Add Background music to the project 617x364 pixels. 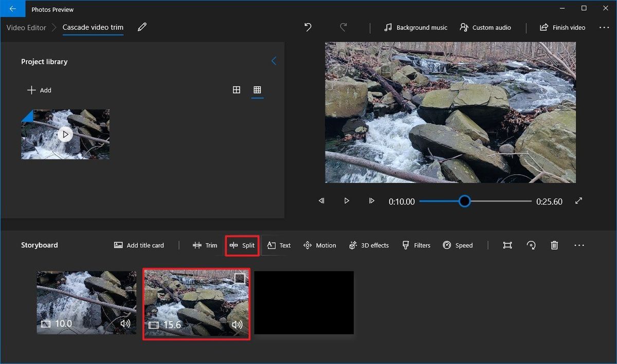[x=415, y=27]
